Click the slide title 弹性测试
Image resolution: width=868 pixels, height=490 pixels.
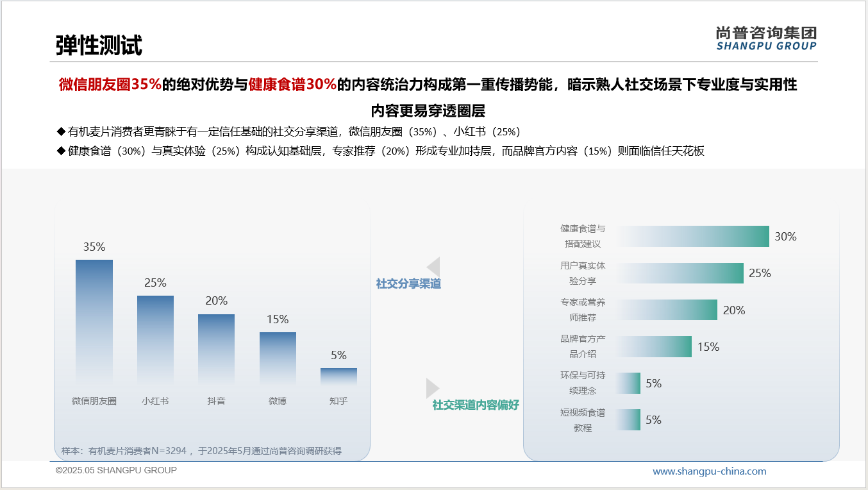click(98, 46)
